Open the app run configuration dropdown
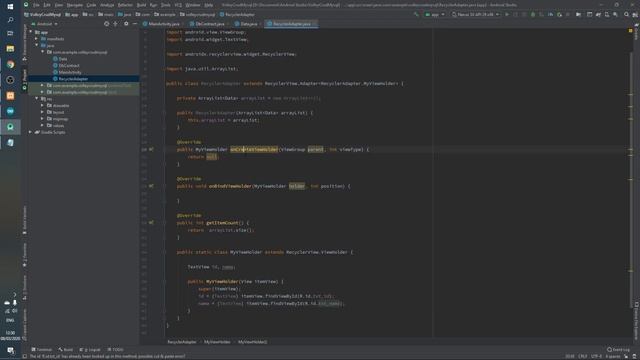 pyautogui.click(x=435, y=14)
